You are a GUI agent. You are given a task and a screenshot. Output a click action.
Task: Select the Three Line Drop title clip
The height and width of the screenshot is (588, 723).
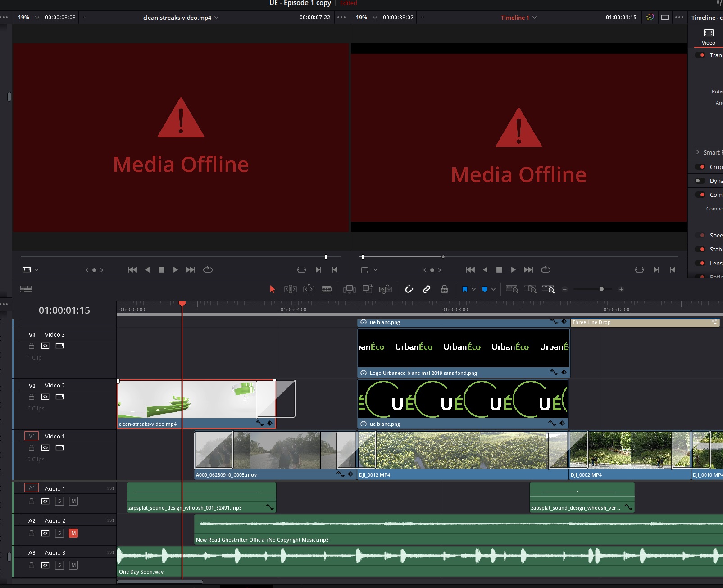click(645, 322)
